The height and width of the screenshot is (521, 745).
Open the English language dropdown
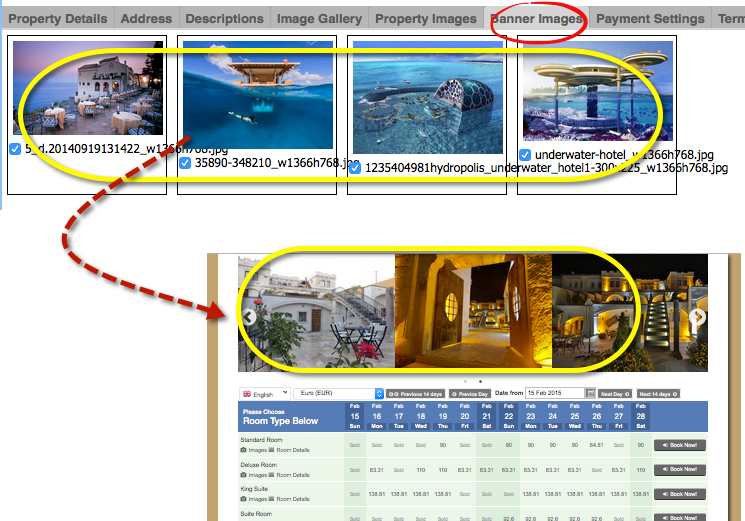click(x=264, y=394)
